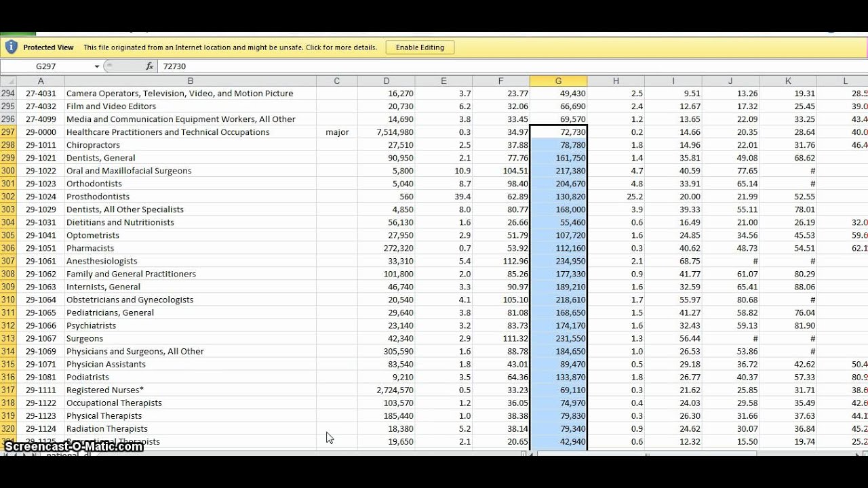Click the cell containing 112.96
This screenshot has width=868, height=488.
(x=501, y=261)
